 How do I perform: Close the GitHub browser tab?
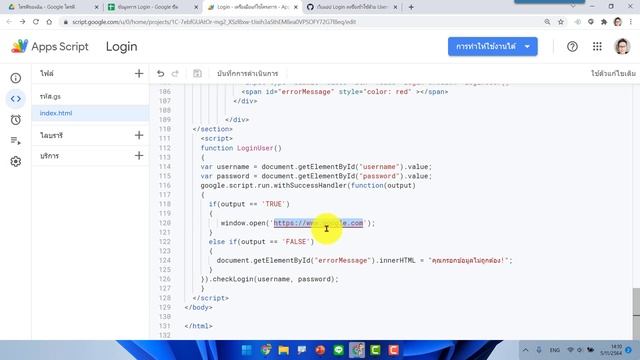[x=396, y=7]
